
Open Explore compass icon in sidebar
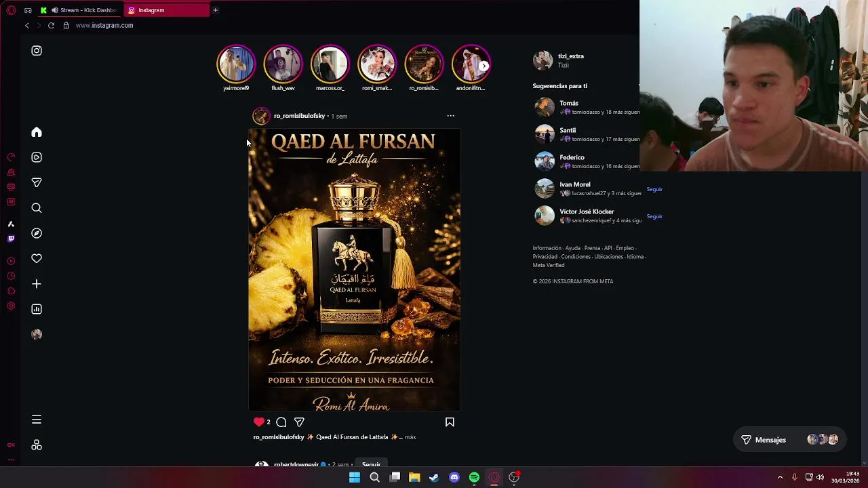[x=37, y=233]
